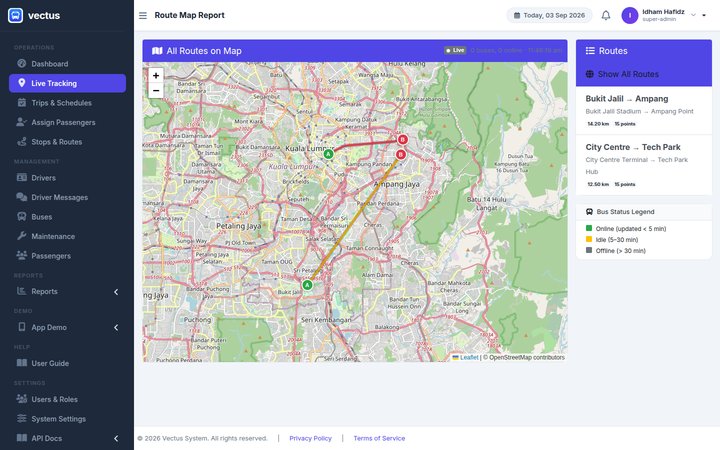Select the Bukit Jalil → Ampang route

click(644, 110)
